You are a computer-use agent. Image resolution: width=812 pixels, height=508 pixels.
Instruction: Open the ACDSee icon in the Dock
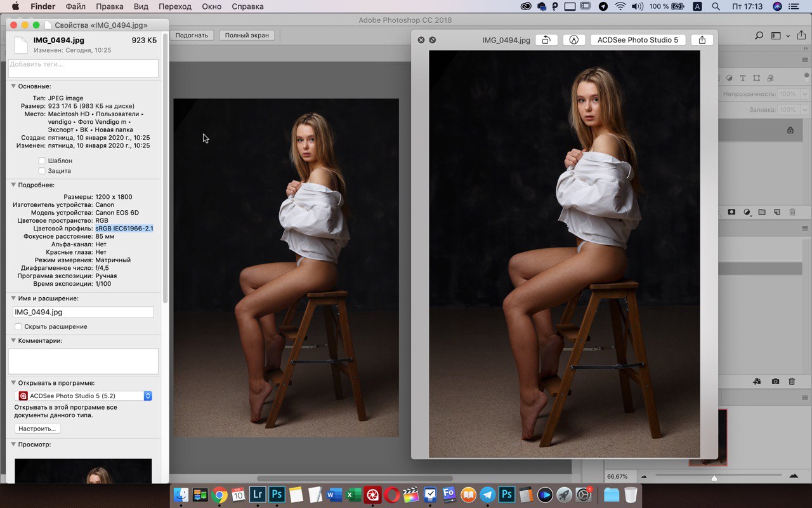(373, 495)
